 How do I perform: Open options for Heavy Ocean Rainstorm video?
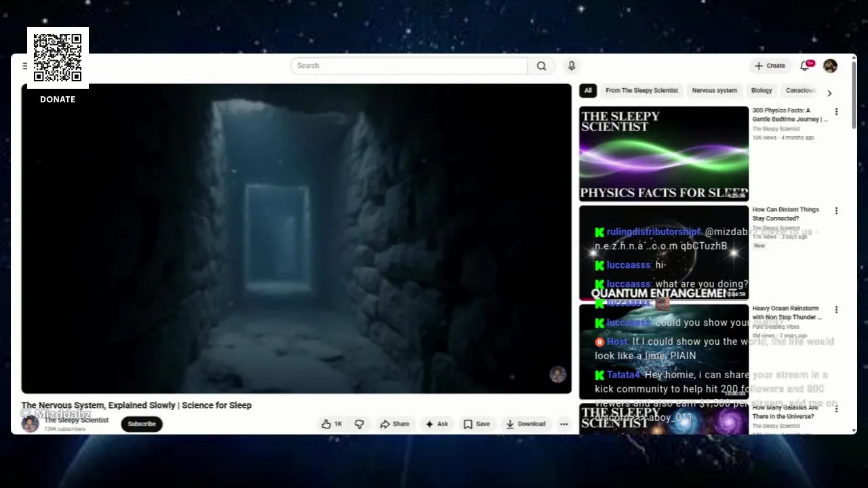point(836,310)
